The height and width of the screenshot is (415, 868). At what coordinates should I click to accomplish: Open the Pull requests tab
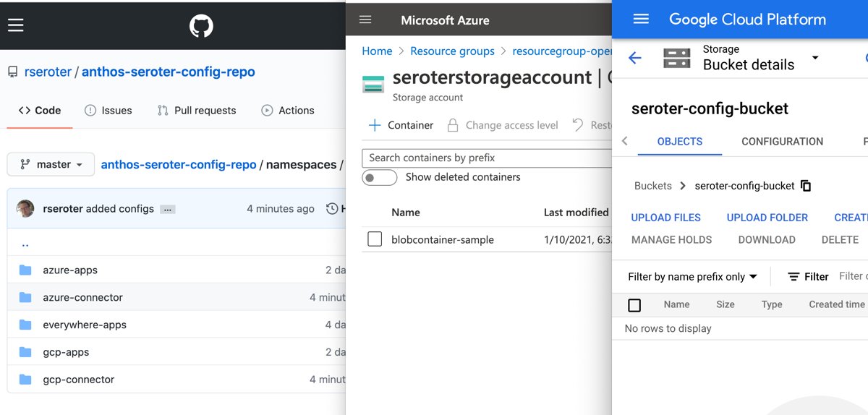click(x=197, y=111)
